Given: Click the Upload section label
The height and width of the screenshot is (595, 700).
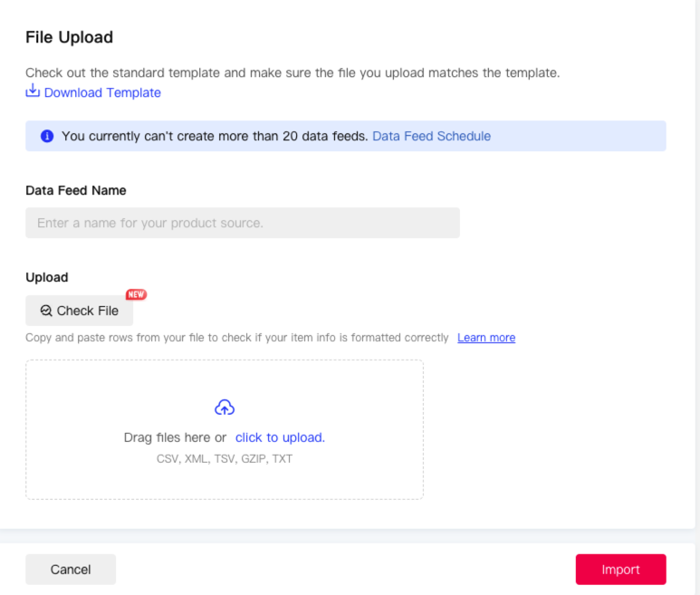Looking at the screenshot, I should point(47,277).
